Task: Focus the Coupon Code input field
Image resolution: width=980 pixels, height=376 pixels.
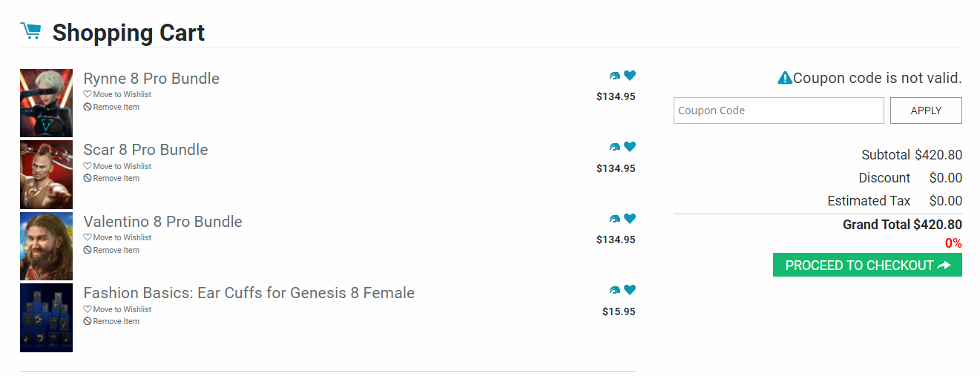Action: tap(778, 111)
